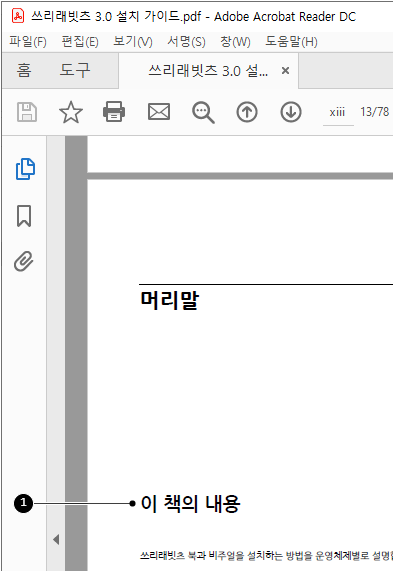This screenshot has width=394, height=572.
Task: Click the page number field showing xiii
Action: 338,112
